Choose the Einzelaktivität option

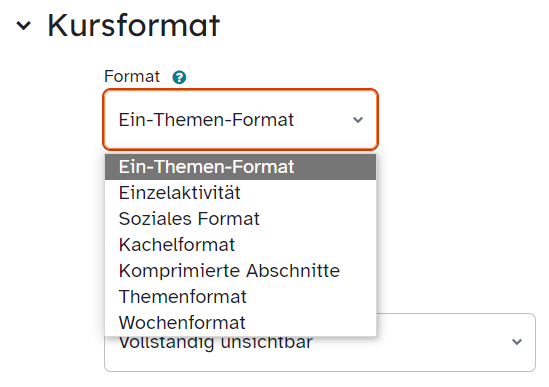coord(241,193)
